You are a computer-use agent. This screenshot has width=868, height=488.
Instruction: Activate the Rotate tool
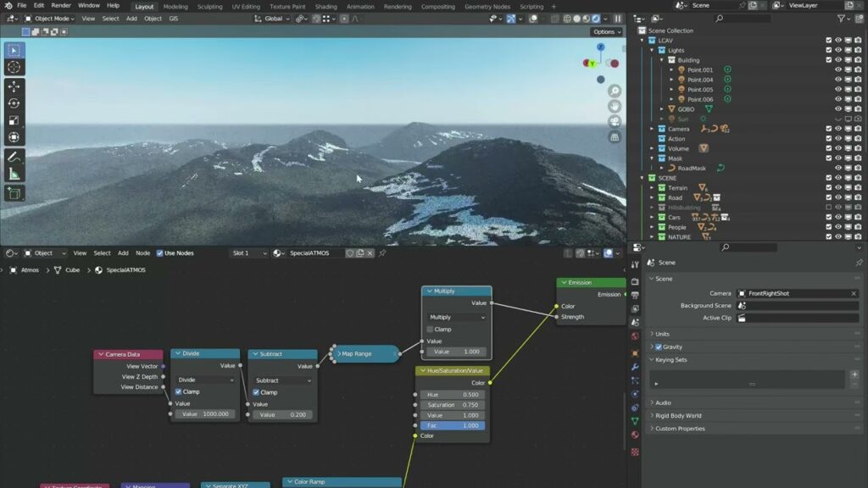pos(14,103)
